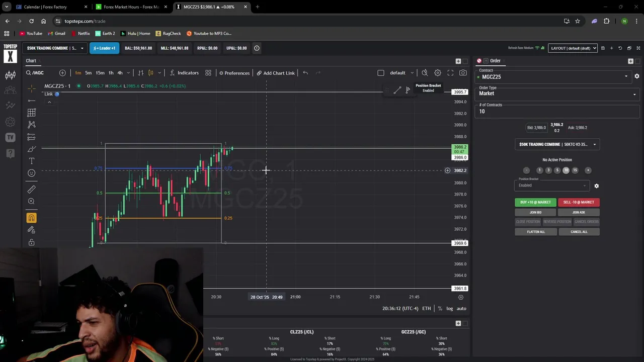Toggle percent scale mode
The image size is (644, 362).
pyautogui.click(x=440, y=309)
